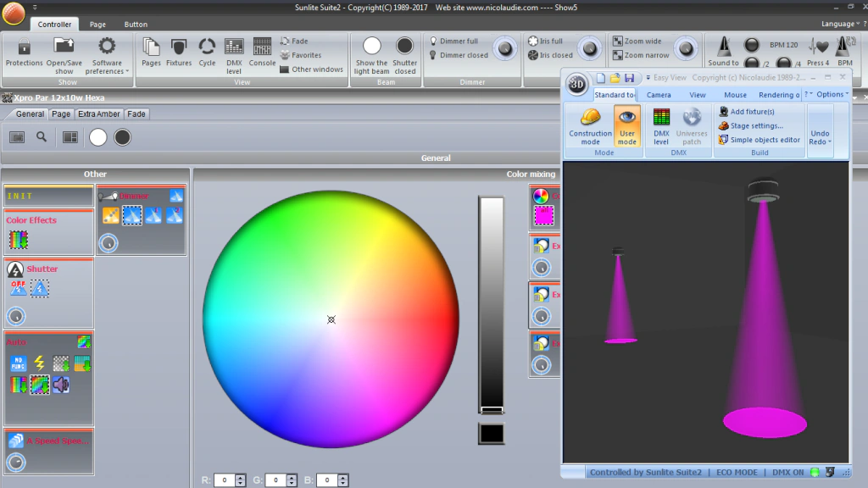The width and height of the screenshot is (868, 488).
Task: Click the magenta preset in Color mixing
Action: (x=543, y=215)
